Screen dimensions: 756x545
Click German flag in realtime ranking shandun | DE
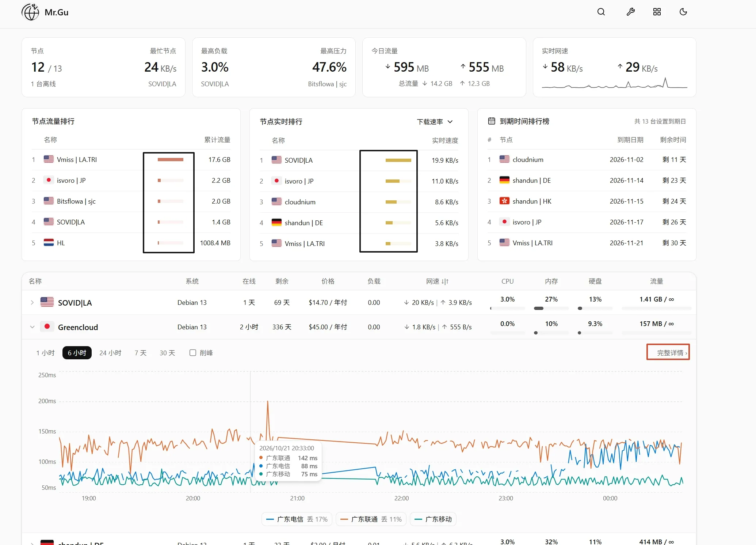point(276,223)
